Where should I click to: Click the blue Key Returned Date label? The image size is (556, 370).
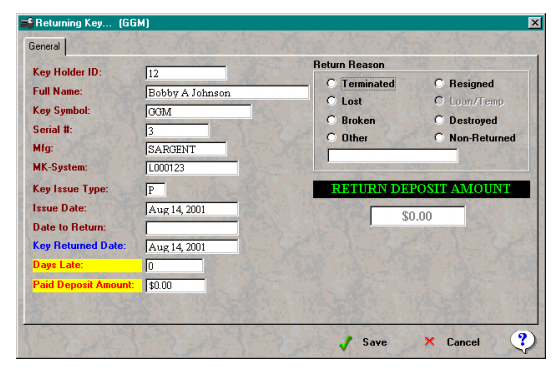79,245
